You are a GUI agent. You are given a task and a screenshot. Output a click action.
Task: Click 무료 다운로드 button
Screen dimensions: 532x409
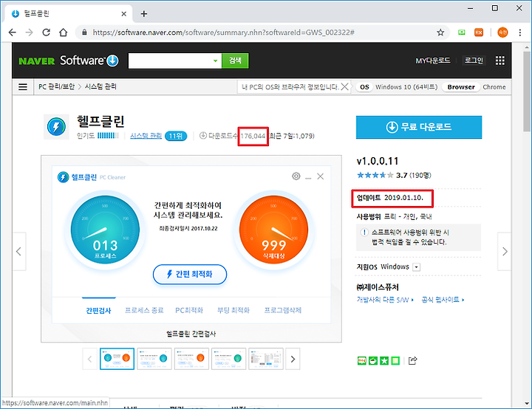click(x=419, y=127)
